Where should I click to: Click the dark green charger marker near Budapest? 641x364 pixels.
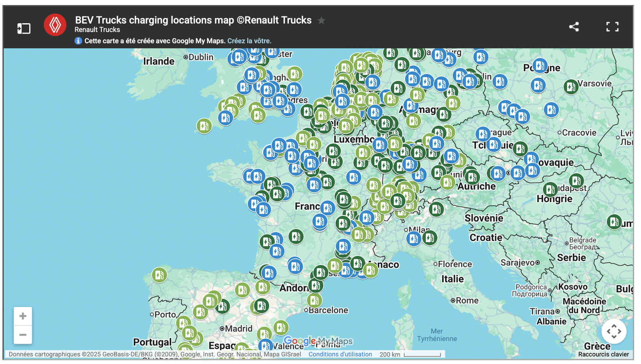550,189
